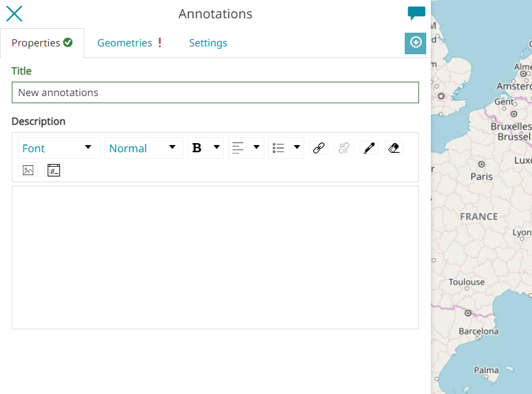Expand the bullet list dropdown
This screenshot has height=394, width=532.
coord(286,148)
